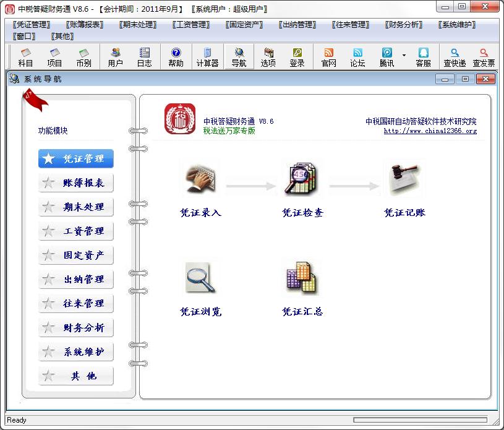Select 期末处理 module in sidebar
The width and height of the screenshot is (504, 430).
tap(76, 207)
